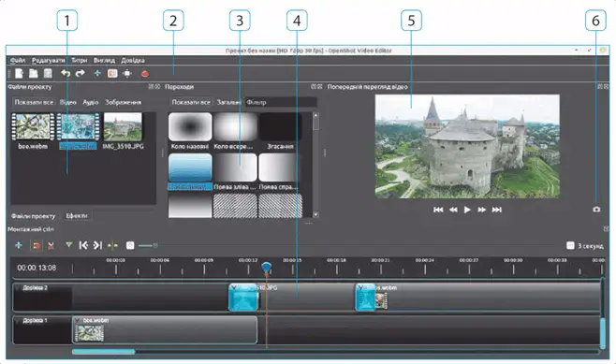Click the Redo arrow icon

pos(81,73)
